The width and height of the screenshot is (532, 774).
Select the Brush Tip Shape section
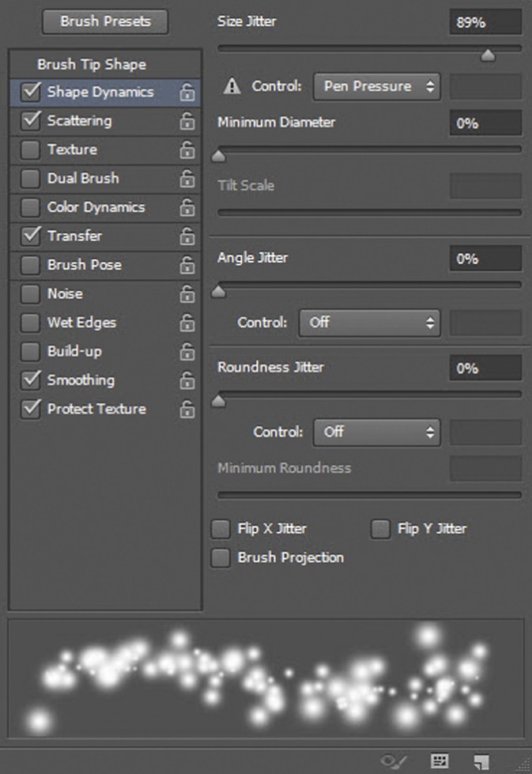[92, 65]
